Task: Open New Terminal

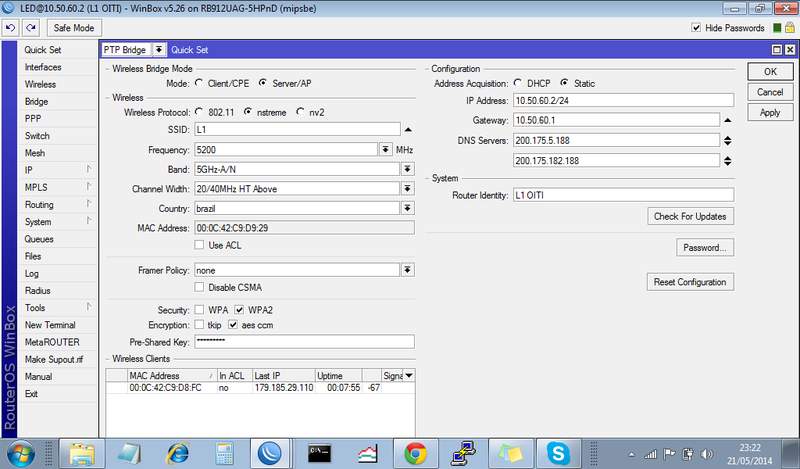Action: [x=50, y=325]
